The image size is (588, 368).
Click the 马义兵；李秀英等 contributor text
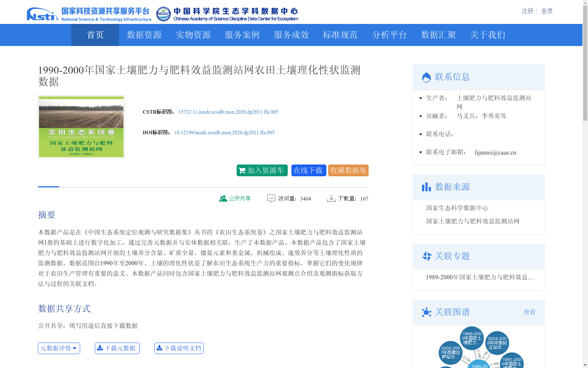click(x=481, y=116)
